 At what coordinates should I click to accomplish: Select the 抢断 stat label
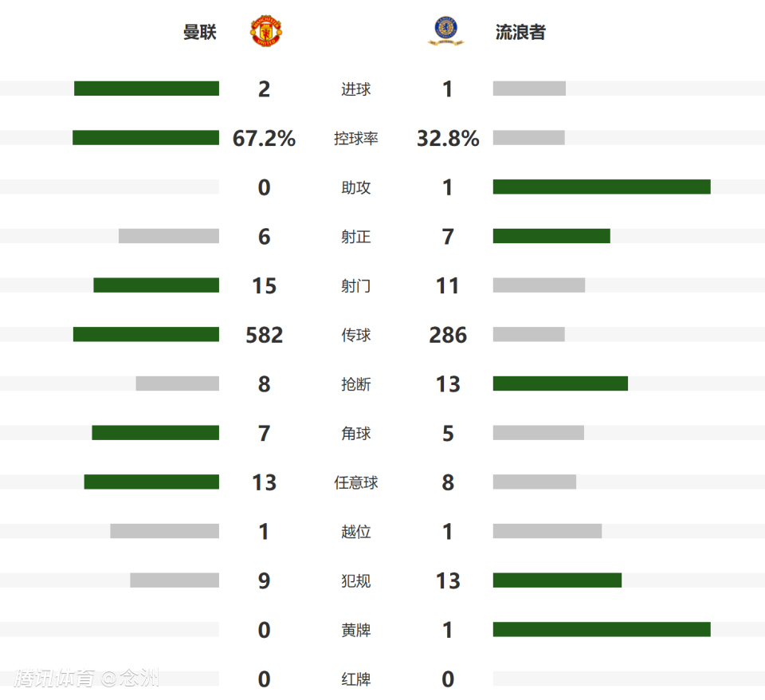(356, 384)
